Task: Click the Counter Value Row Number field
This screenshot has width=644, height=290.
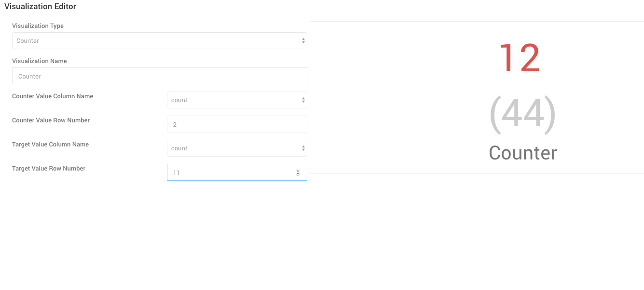Action: pyautogui.click(x=236, y=124)
